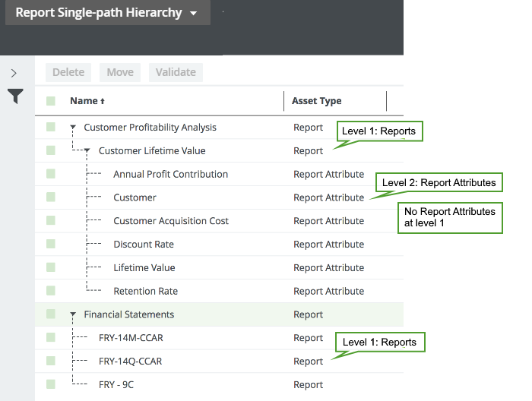The width and height of the screenshot is (532, 401).
Task: Select checkbox for Discount Rate row
Action: (x=51, y=245)
